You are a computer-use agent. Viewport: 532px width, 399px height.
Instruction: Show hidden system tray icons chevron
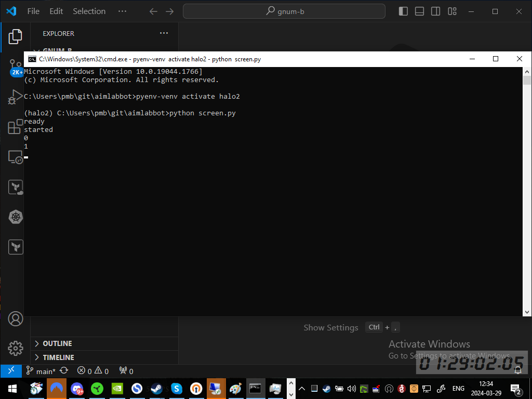tap(301, 389)
